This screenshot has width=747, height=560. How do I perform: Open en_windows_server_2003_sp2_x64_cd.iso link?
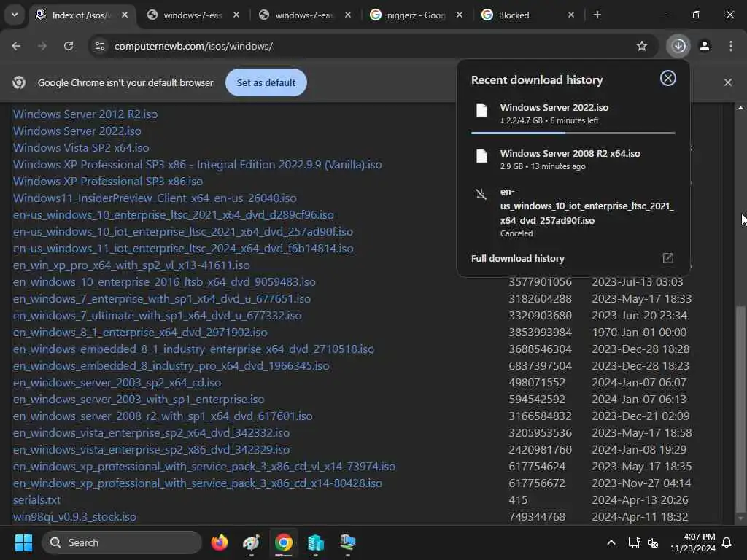117,382
